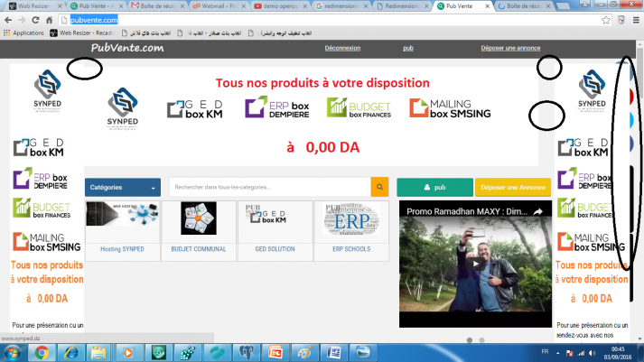Viewport: 644px width, 362px height.
Task: Click the ERP box DEMPIERE banner logo
Action: 276,107
